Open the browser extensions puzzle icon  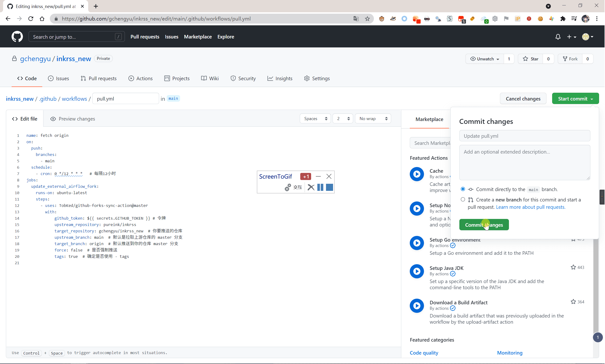pos(563,19)
